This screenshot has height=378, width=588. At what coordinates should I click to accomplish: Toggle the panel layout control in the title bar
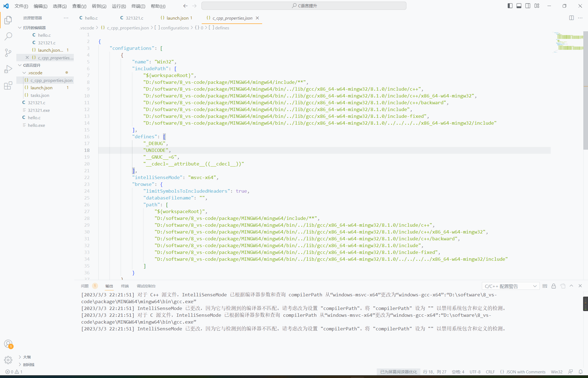[x=519, y=6]
